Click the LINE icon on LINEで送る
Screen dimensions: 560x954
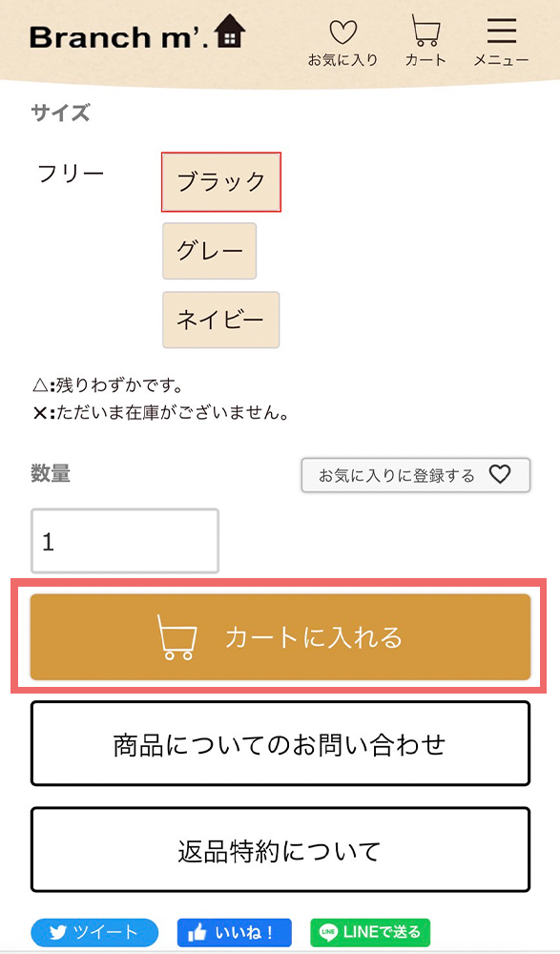[x=320, y=933]
